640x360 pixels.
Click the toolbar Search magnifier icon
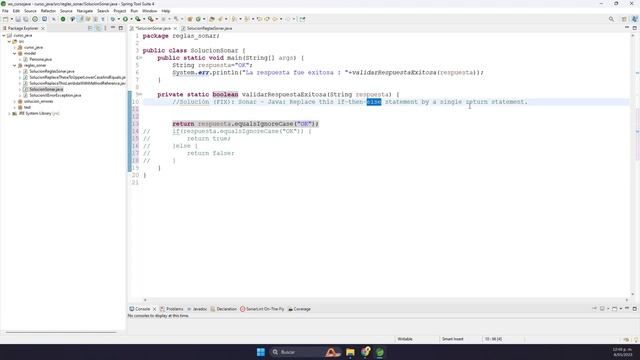[611, 19]
